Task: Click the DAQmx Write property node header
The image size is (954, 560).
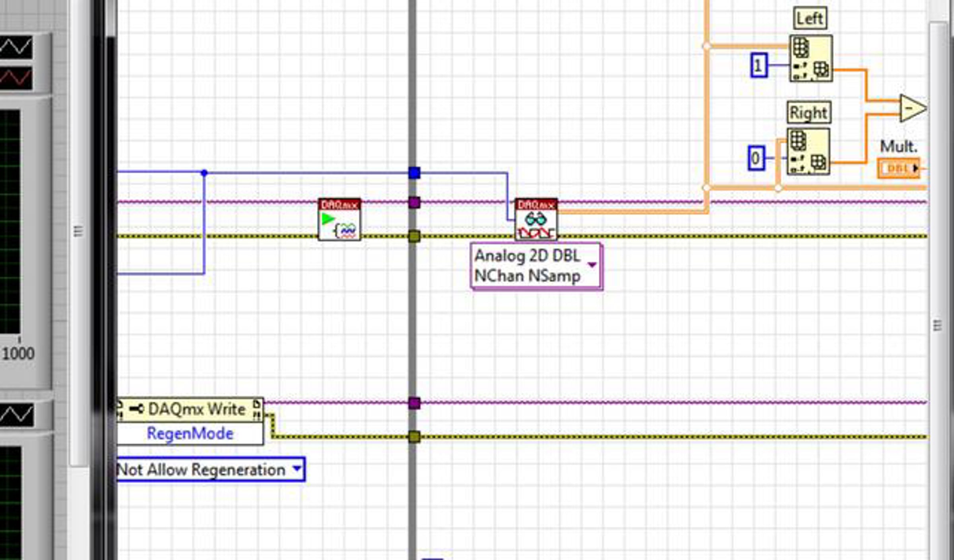Action: (190, 409)
